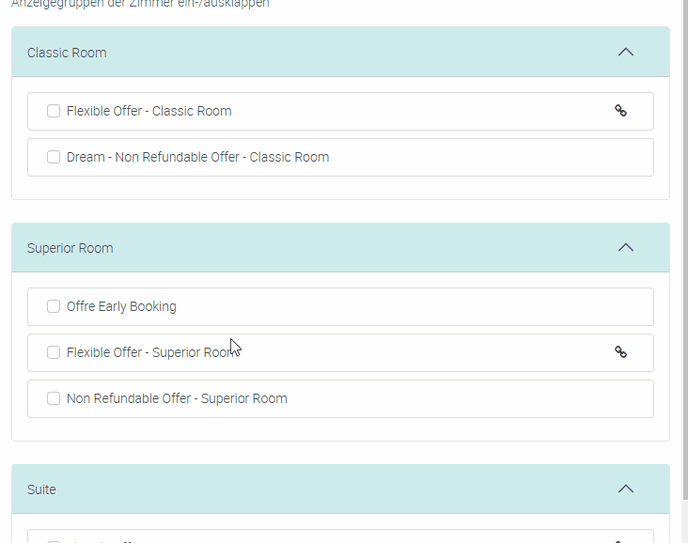Tick Dream - Non Refundable Offer checkbox
The width and height of the screenshot is (688, 543).
point(54,157)
